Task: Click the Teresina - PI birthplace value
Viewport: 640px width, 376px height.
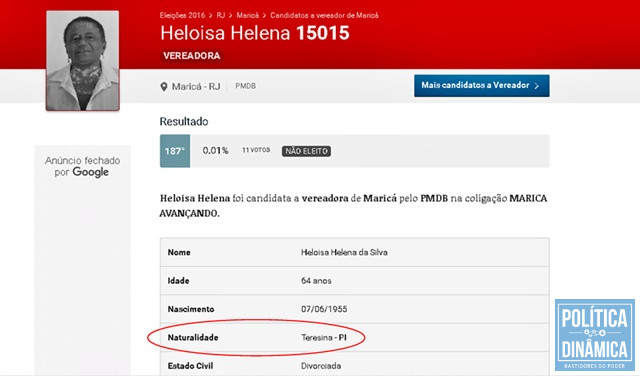Action: (324, 338)
